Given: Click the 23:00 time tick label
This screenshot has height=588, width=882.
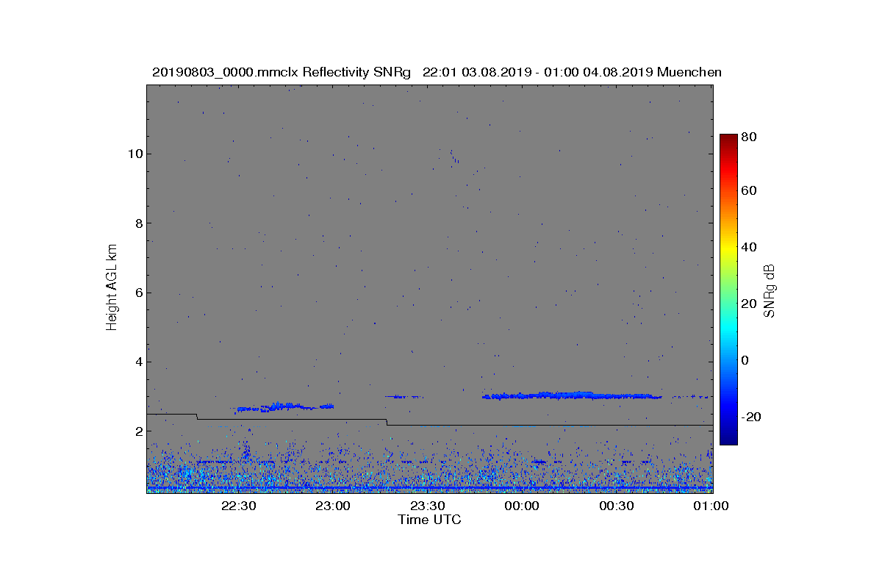Looking at the screenshot, I should coord(333,506).
